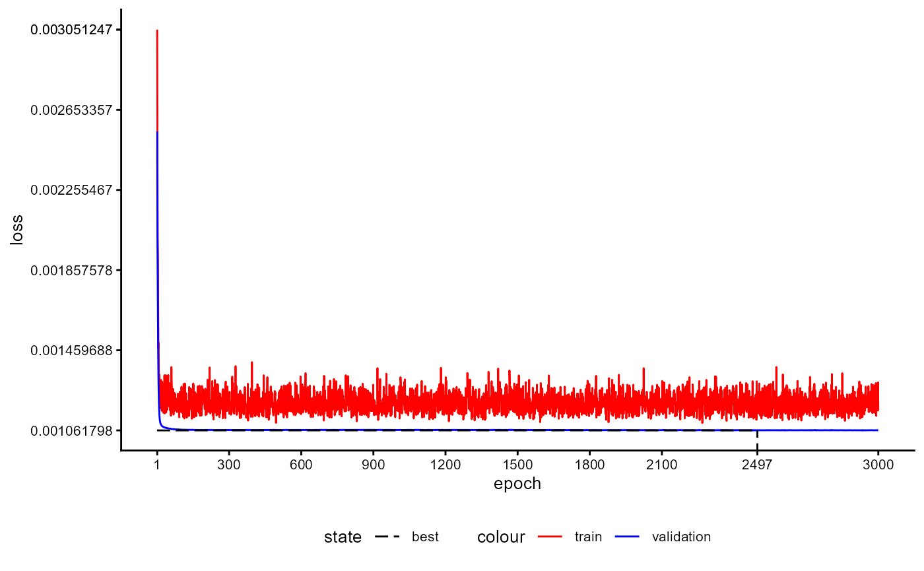
Task: Click the 'train' legend label
Action: click(588, 537)
